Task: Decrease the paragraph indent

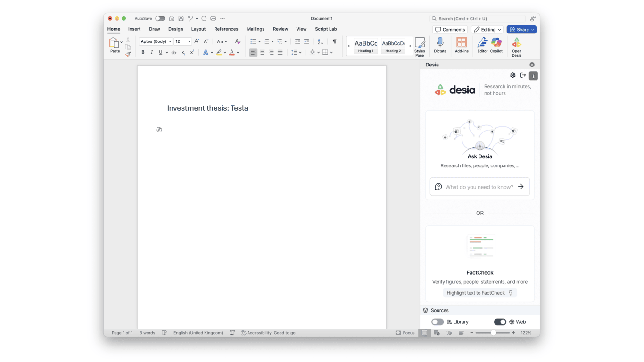Action: tap(297, 41)
